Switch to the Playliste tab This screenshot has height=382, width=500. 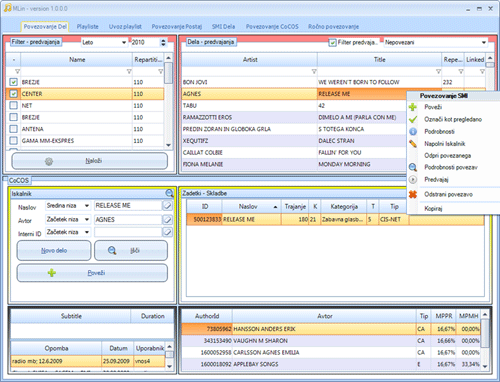pos(87,27)
